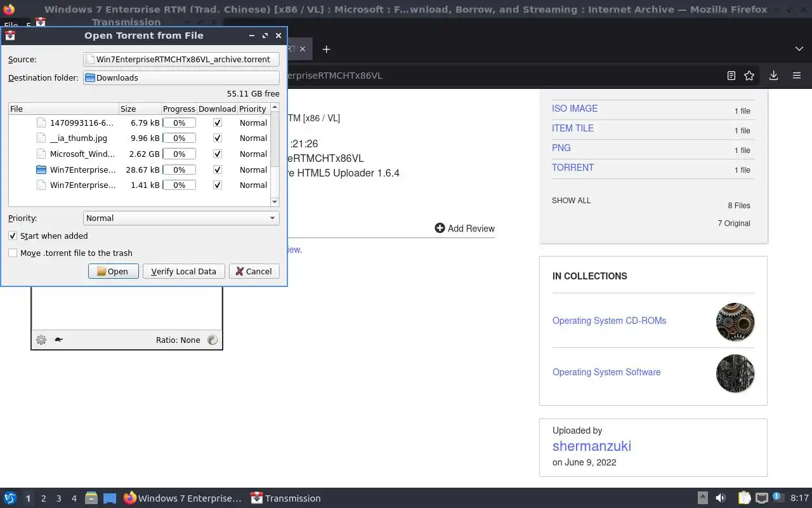Focus the Transmission taskbar entry

(285, 498)
